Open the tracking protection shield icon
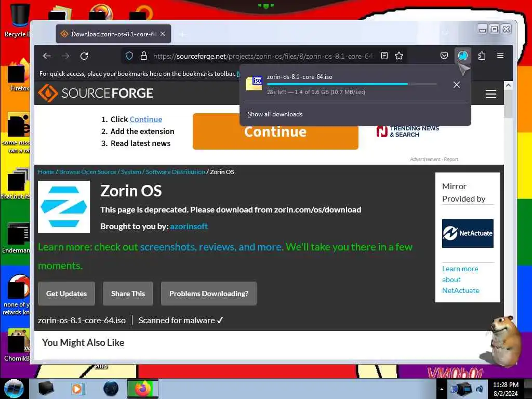Image resolution: width=532 pixels, height=399 pixels. (x=129, y=56)
